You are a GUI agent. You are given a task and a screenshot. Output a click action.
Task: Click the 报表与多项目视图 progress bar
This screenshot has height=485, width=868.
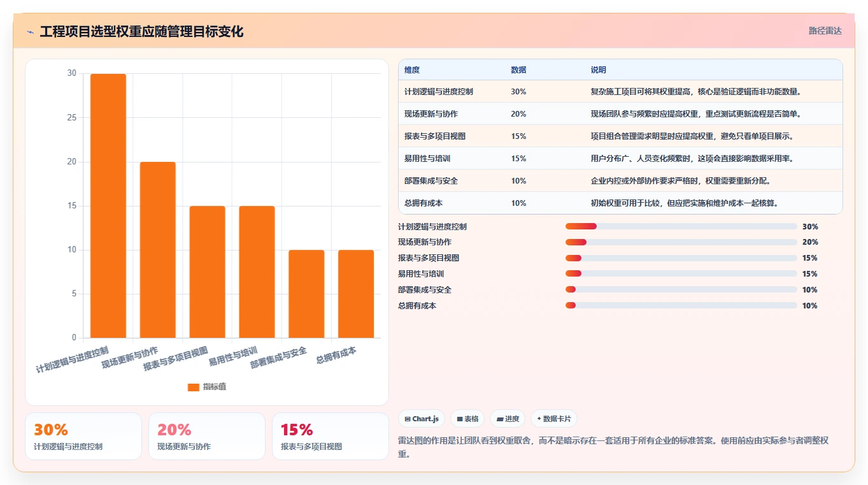(681, 258)
